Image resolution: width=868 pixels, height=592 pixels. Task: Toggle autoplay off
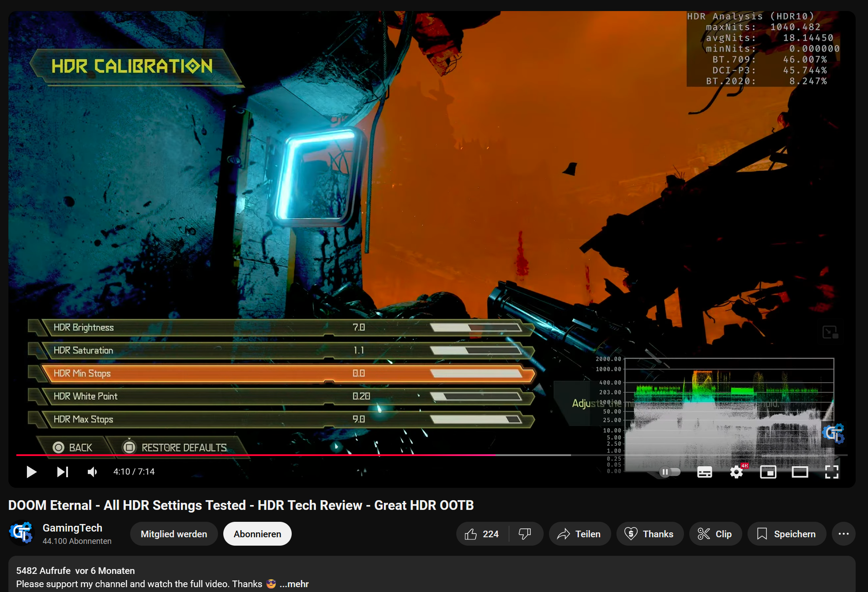click(x=669, y=471)
